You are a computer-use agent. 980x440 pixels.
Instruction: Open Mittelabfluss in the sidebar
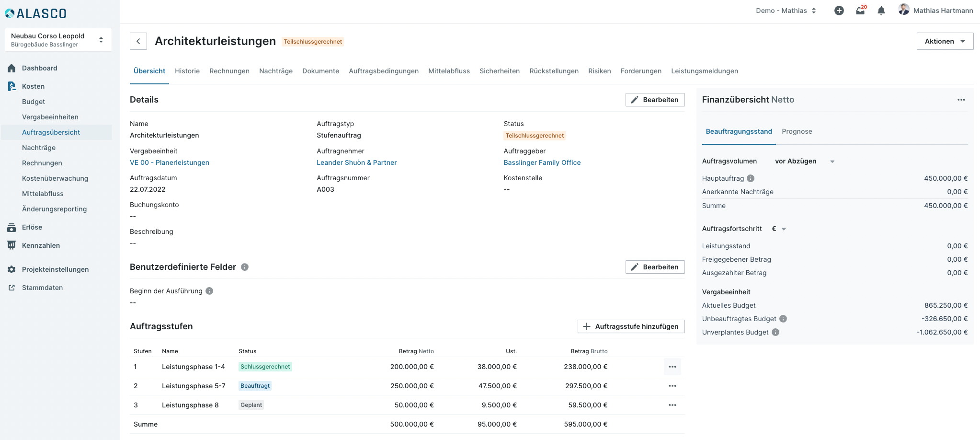pos(43,194)
